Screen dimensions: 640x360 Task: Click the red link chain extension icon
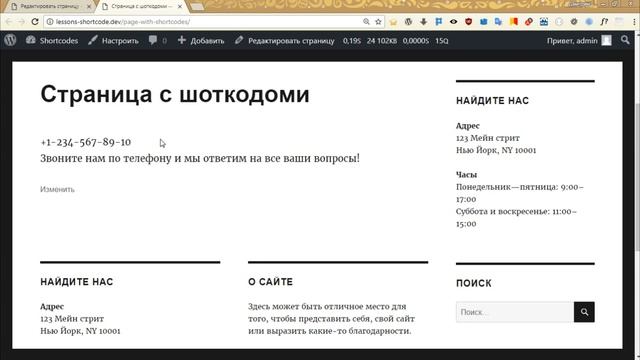pos(529,22)
